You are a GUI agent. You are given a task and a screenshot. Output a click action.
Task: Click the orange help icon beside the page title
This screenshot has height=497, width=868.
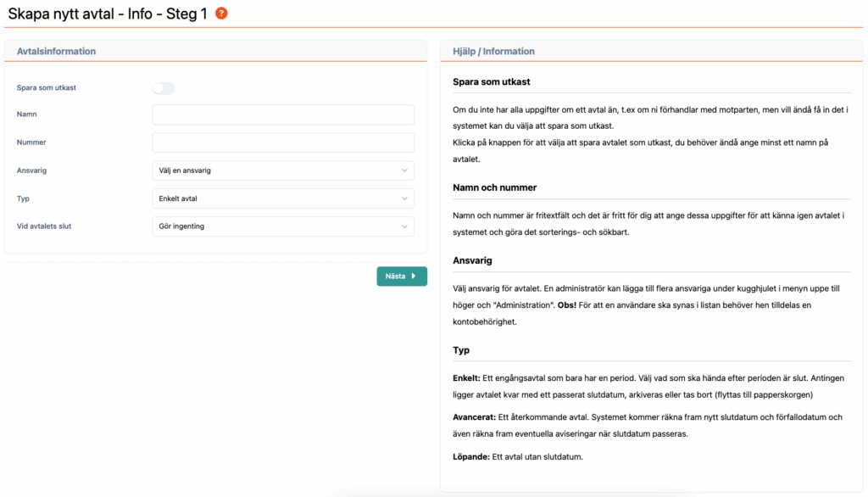221,14
